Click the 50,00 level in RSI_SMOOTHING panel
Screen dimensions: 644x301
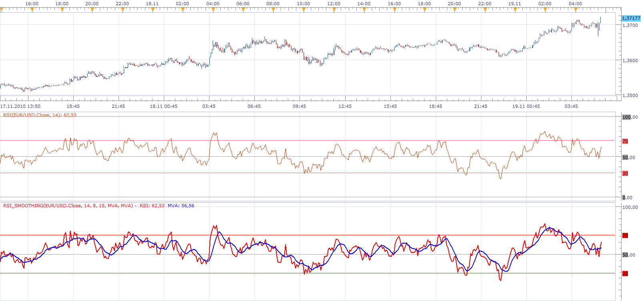[x=629, y=255]
